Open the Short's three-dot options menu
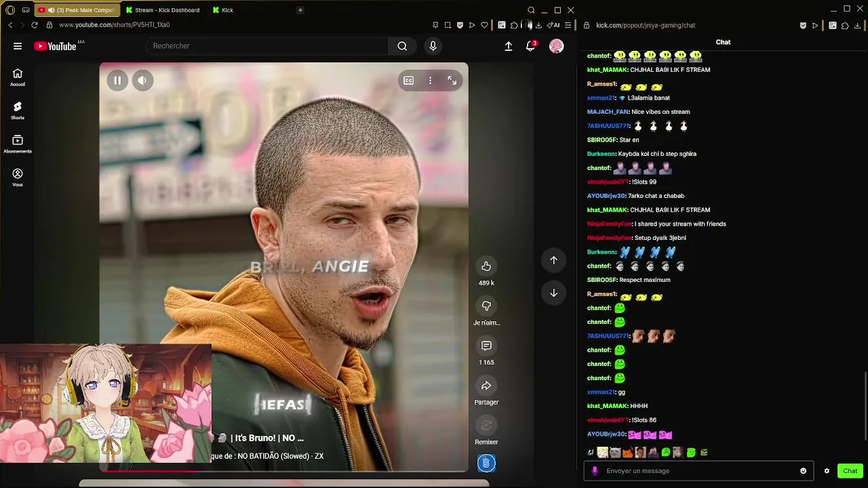The height and width of the screenshot is (488, 868). coord(430,81)
